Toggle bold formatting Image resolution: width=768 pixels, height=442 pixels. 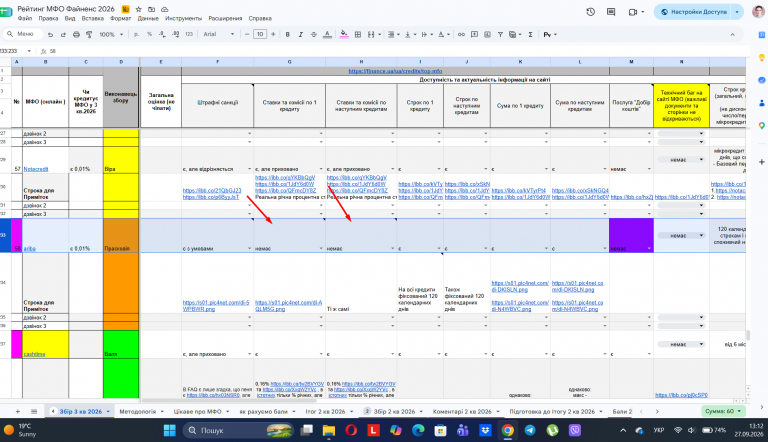[x=288, y=34]
